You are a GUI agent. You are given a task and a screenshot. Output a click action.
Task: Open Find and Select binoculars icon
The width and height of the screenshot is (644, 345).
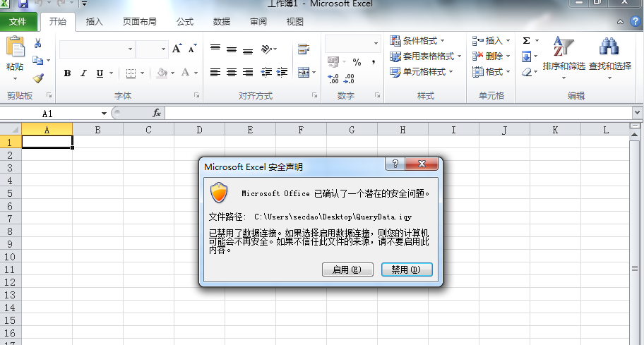(x=609, y=46)
